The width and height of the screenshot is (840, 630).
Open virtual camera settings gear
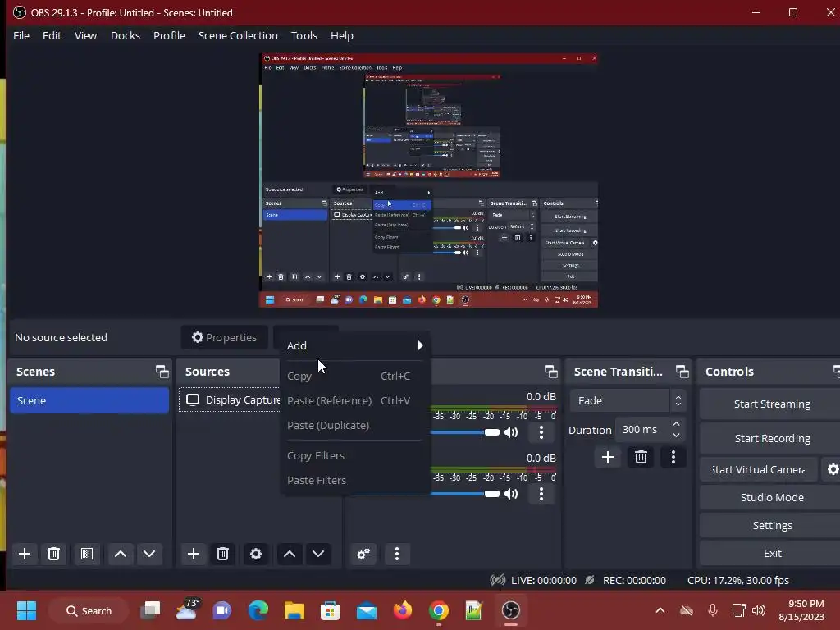point(832,469)
